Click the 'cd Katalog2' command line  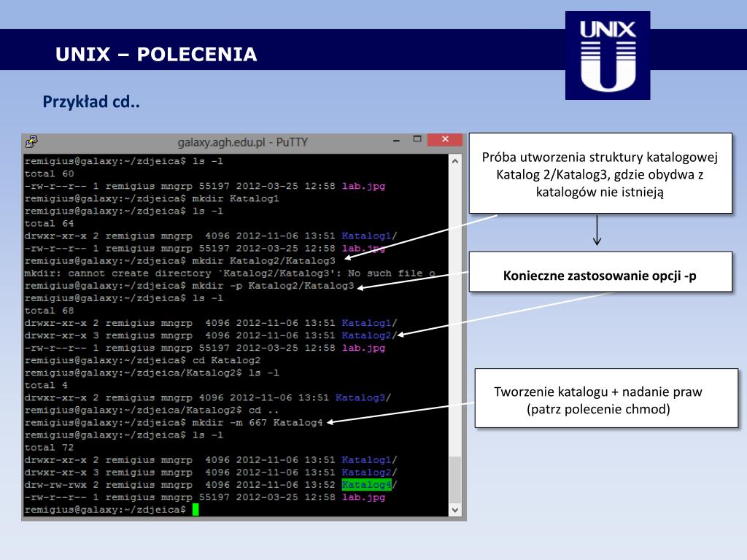(142, 360)
